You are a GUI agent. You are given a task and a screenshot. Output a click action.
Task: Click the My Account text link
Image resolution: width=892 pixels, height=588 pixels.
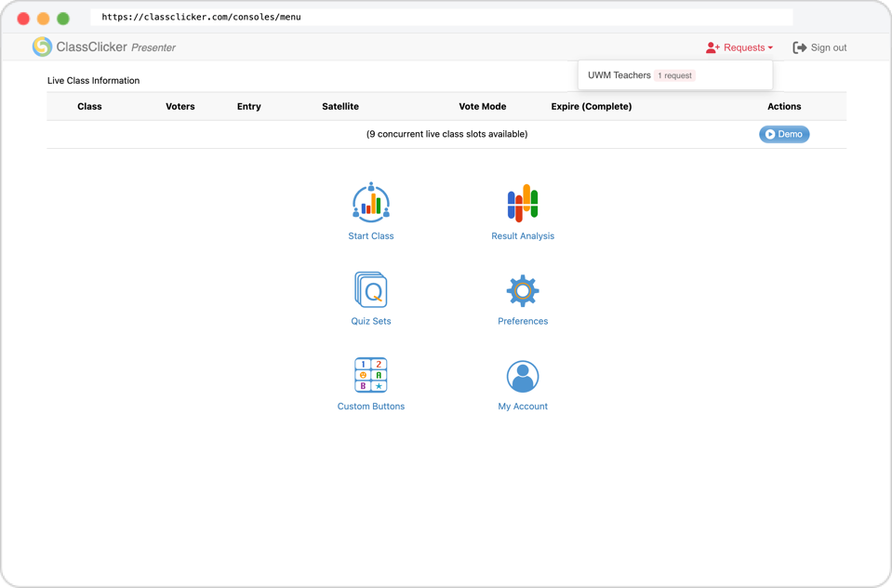coord(523,407)
